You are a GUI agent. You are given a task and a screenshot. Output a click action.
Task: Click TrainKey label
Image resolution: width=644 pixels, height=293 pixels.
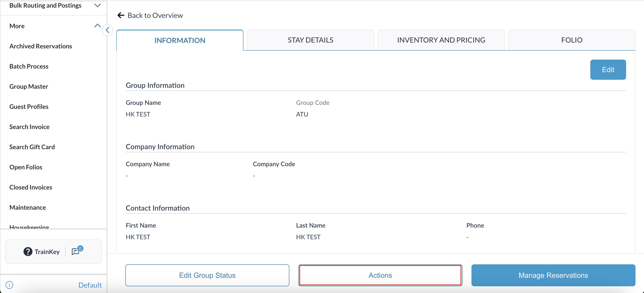coord(47,252)
